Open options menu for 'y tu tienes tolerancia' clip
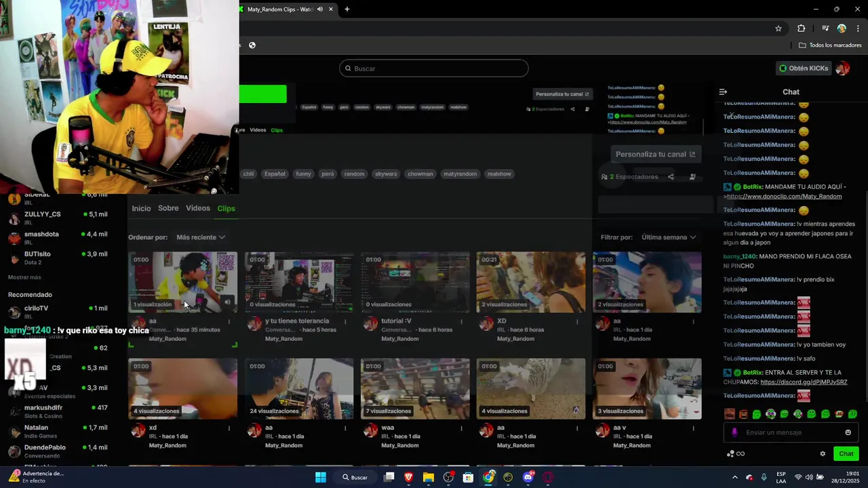The height and width of the screenshot is (488, 868). [345, 321]
